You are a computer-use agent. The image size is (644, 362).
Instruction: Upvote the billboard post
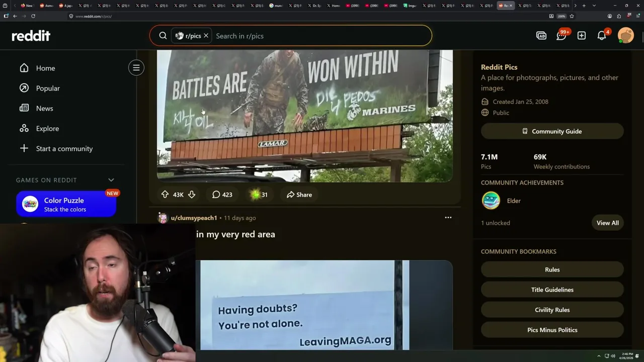[165, 195]
